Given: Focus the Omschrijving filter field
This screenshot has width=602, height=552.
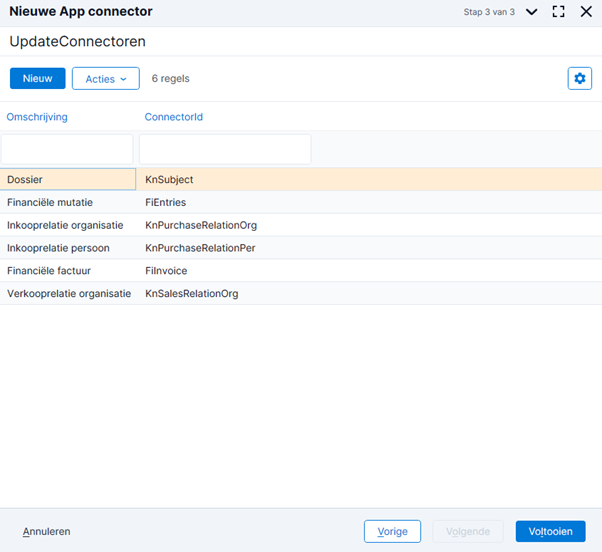Looking at the screenshot, I should [x=67, y=149].
